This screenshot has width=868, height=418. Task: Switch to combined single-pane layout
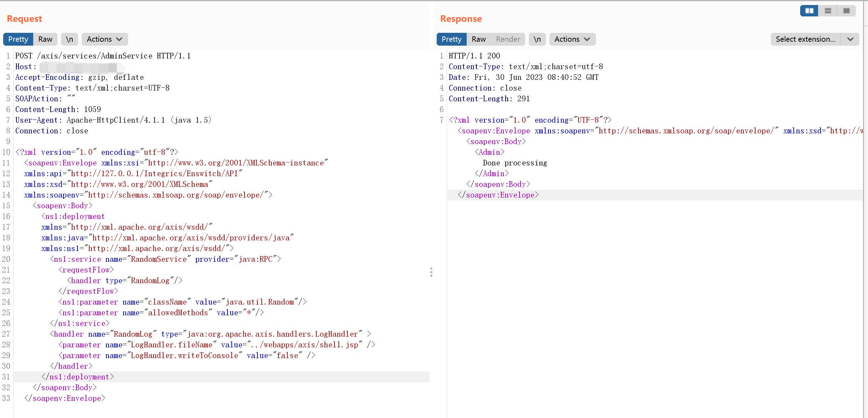pos(846,11)
